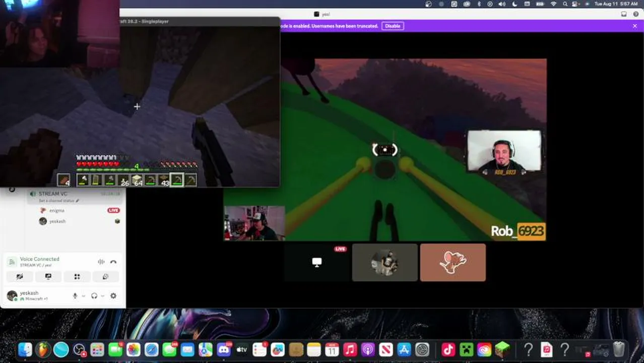Image resolution: width=644 pixels, height=363 pixels.
Task: Deafen audio with the headphones icon
Action: pyautogui.click(x=94, y=296)
